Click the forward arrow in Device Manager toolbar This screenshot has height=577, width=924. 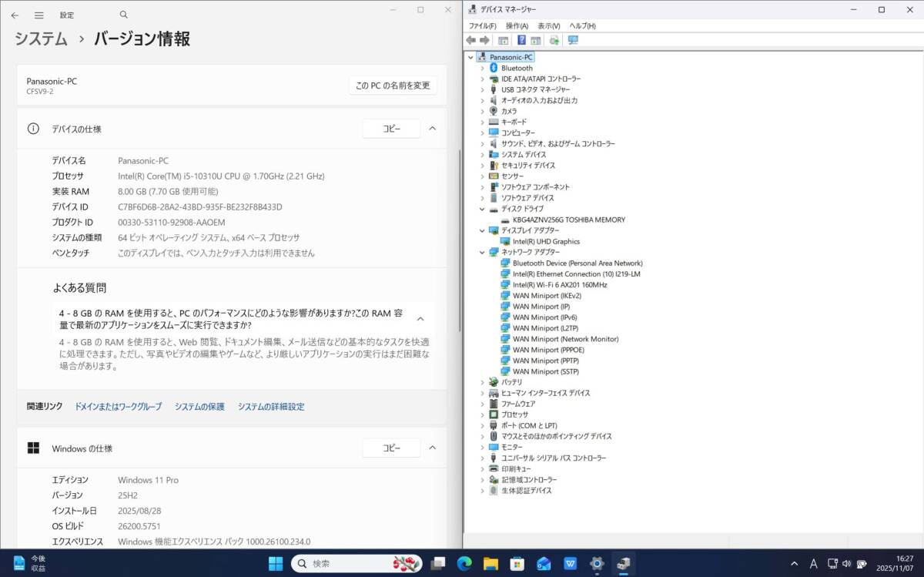point(484,41)
